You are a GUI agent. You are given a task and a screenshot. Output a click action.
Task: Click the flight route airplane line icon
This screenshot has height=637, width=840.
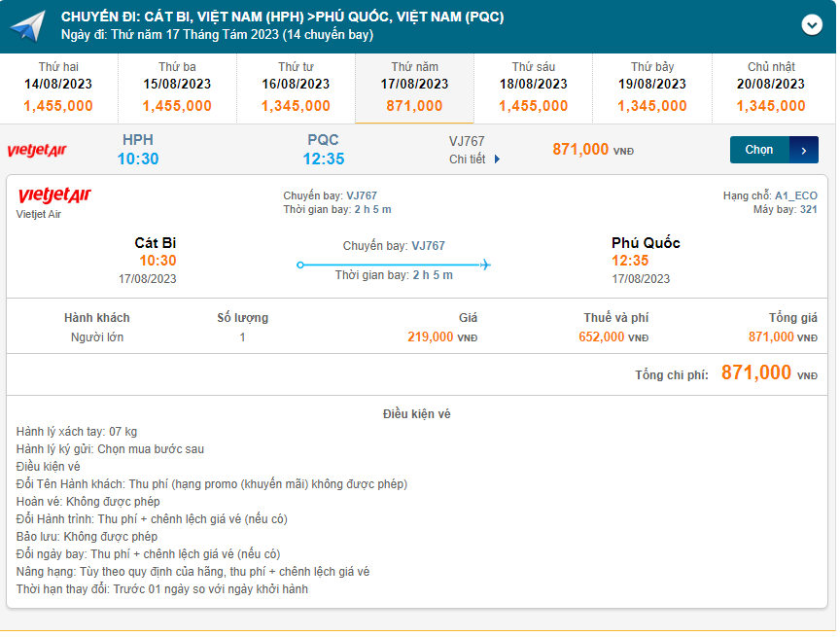tap(394, 265)
